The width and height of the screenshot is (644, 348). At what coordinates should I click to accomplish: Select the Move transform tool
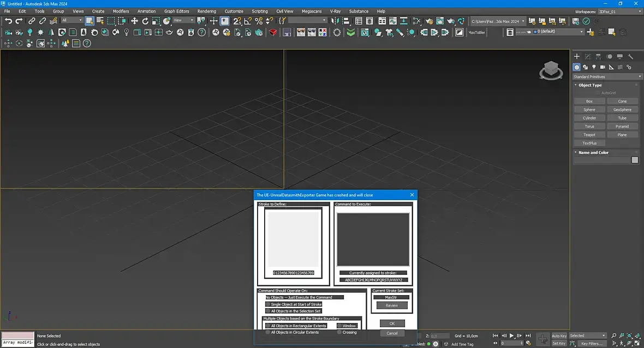pos(134,21)
